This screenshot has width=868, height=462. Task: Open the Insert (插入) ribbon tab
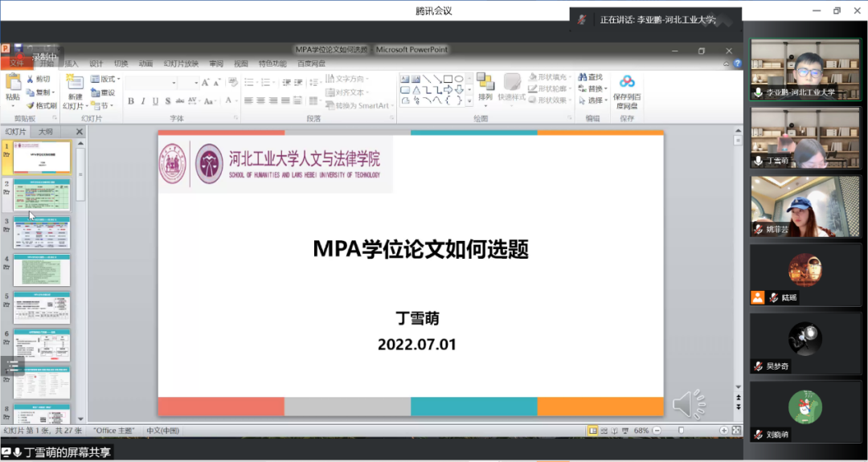click(72, 63)
